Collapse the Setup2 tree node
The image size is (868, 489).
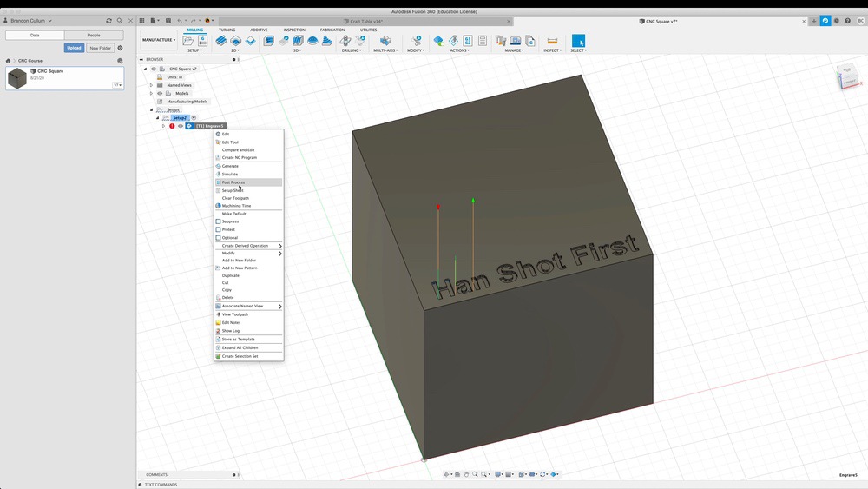click(158, 117)
